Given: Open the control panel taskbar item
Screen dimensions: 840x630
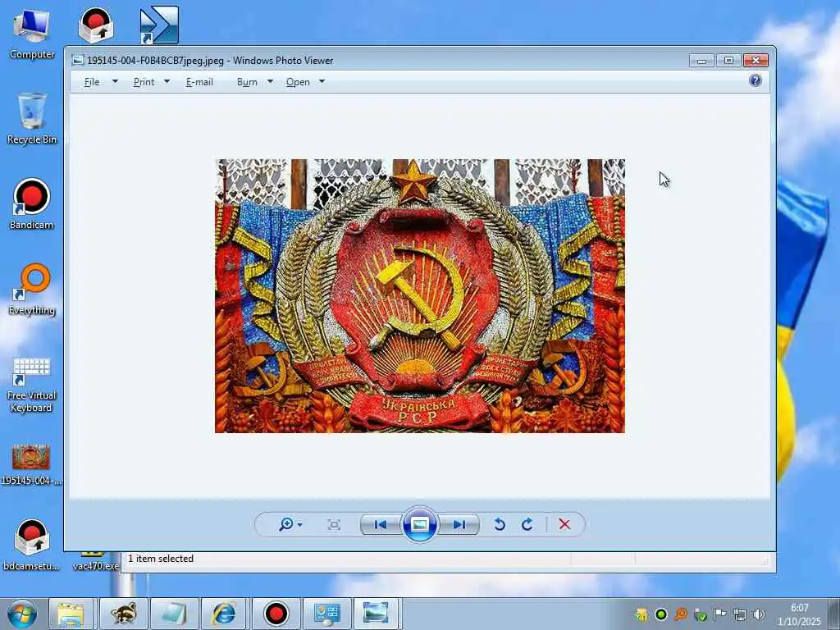Looking at the screenshot, I should point(326,614).
